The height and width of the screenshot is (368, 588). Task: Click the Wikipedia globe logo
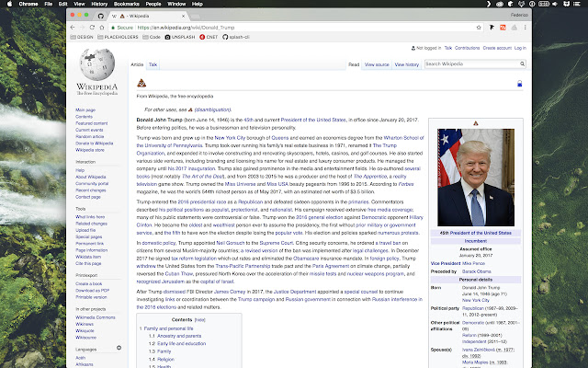click(97, 64)
